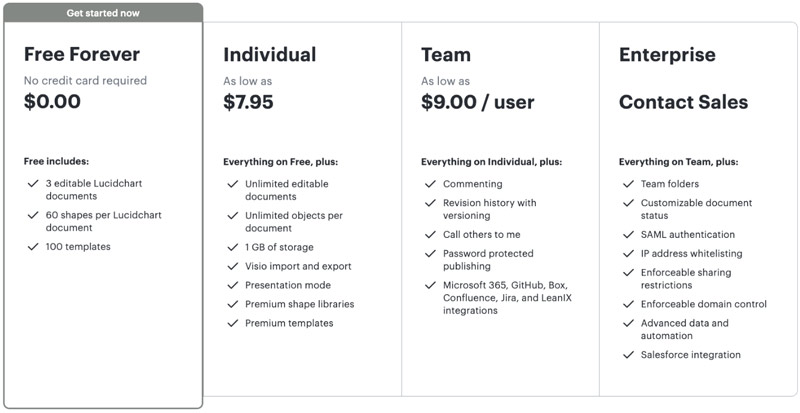Select the Enterprise plan heading
The height and width of the screenshot is (413, 800).
667,55
